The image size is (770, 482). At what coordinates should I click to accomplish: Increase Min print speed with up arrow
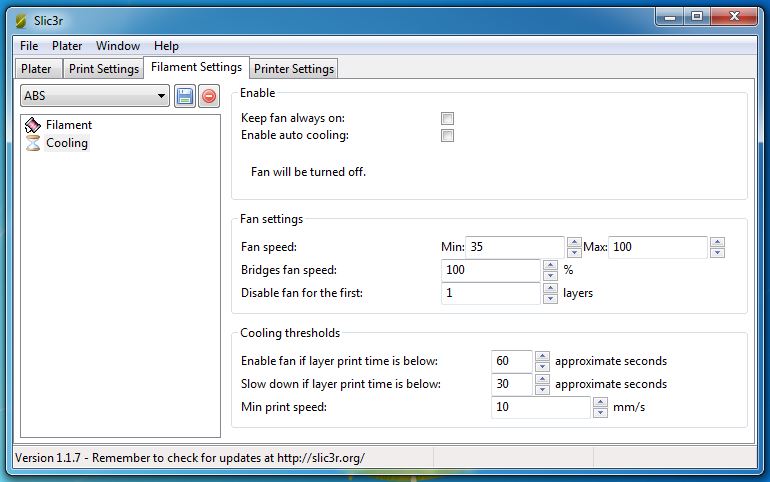[600, 402]
